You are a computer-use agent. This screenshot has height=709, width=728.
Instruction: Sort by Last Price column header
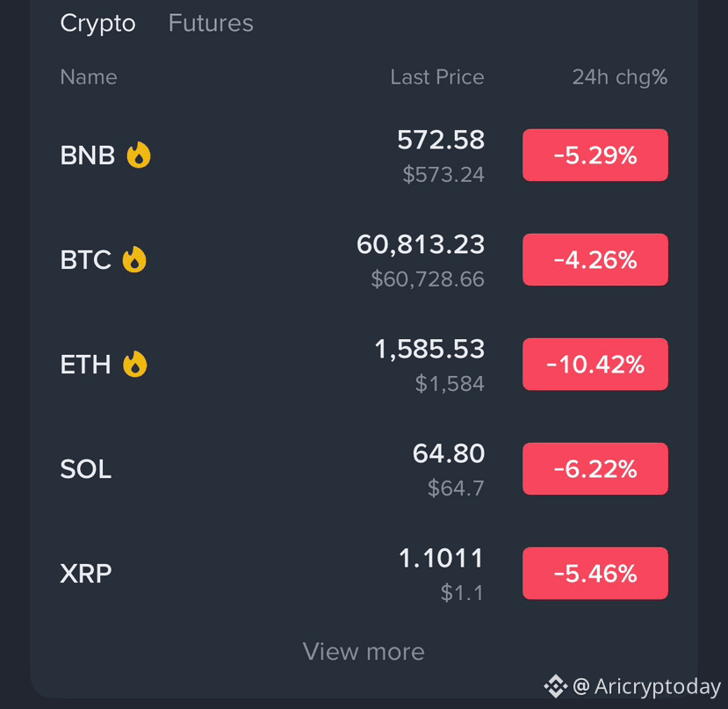click(437, 77)
